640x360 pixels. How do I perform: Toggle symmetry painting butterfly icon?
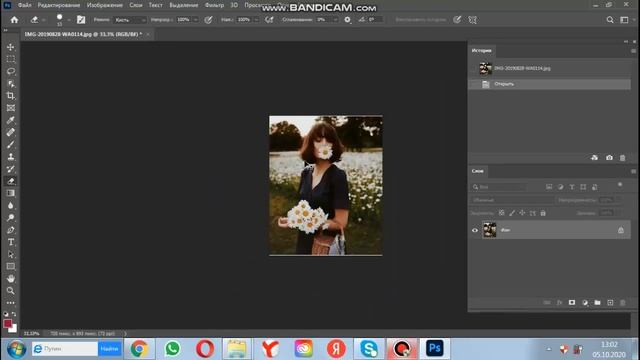(473, 20)
